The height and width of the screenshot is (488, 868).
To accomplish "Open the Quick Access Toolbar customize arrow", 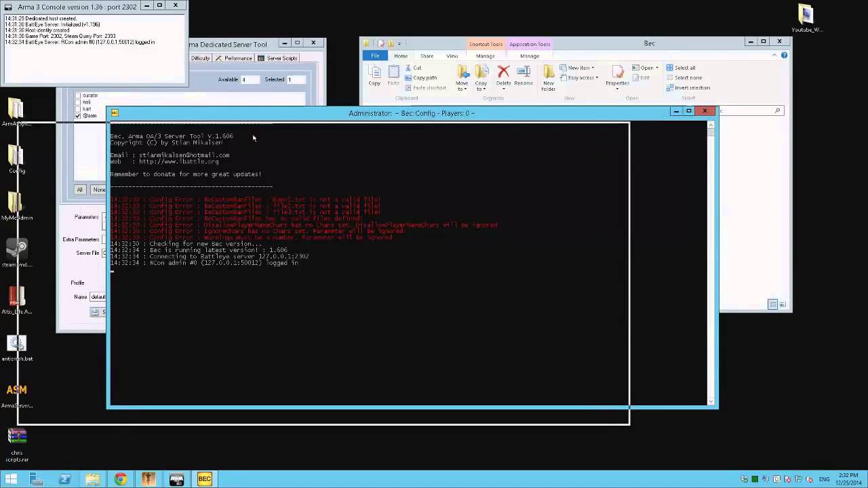I will click(398, 43).
